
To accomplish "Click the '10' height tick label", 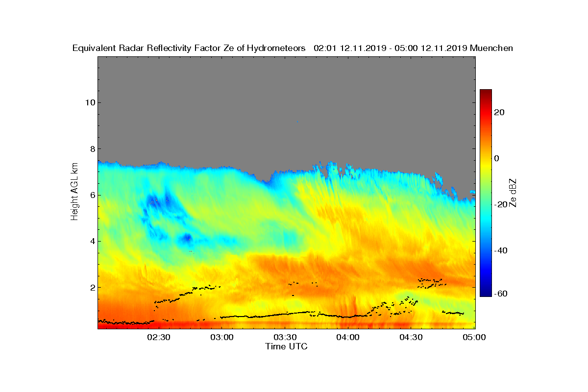I will click(89, 102).
